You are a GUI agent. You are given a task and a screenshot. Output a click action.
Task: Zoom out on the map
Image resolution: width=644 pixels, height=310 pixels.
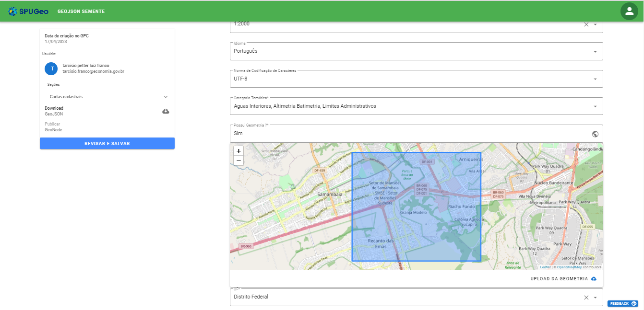point(239,161)
